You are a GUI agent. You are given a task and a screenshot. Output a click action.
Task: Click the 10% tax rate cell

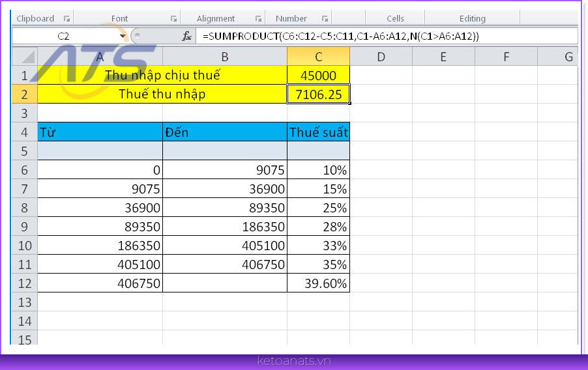318,170
